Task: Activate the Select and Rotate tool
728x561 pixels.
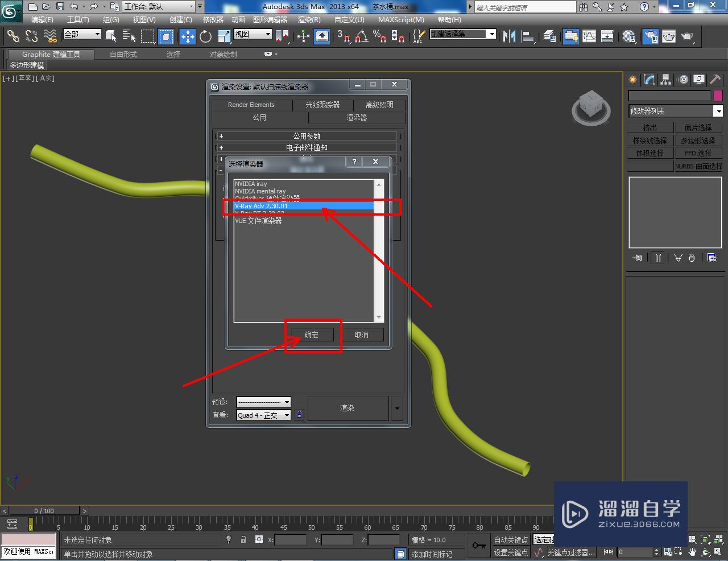Action: (x=205, y=36)
